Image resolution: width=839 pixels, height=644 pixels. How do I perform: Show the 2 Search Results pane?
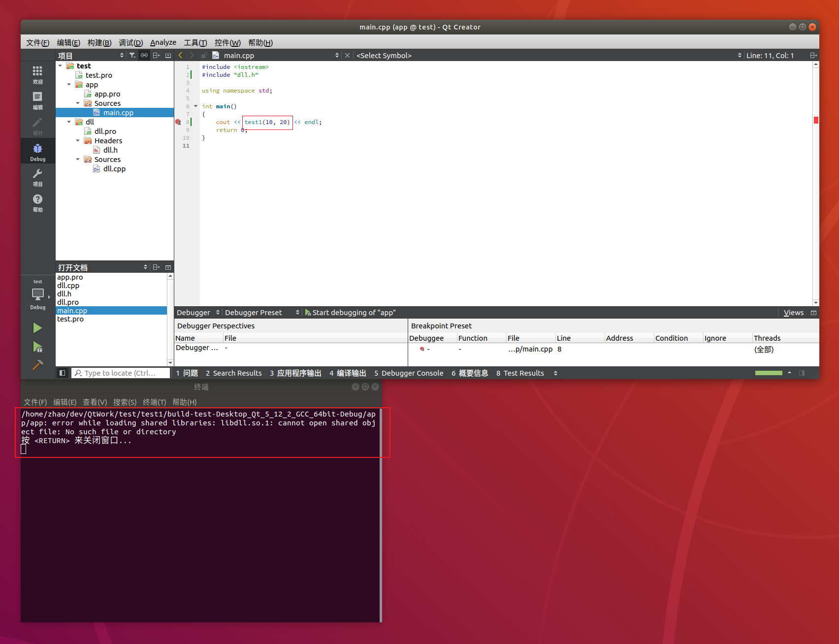point(234,373)
